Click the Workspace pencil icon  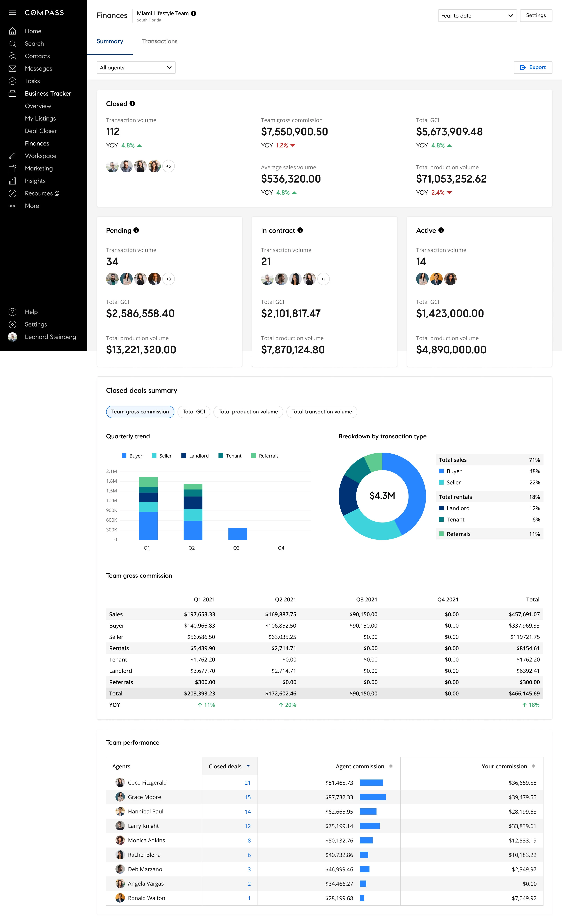point(12,156)
